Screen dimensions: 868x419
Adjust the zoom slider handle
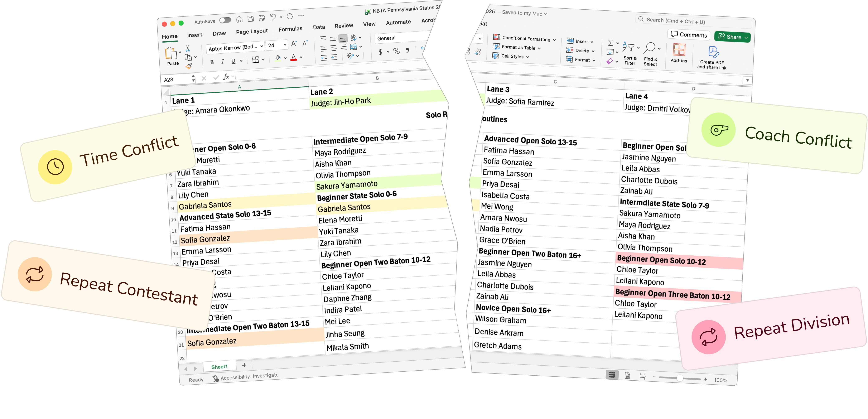pos(680,378)
